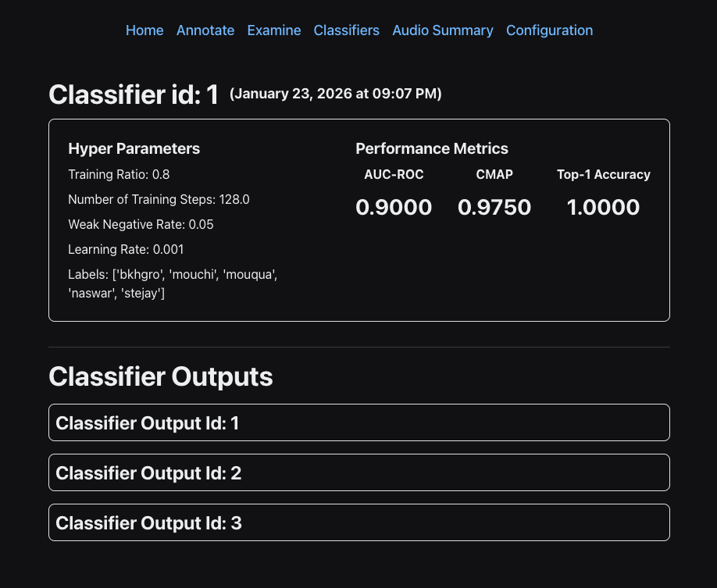The image size is (717, 588).
Task: Go to the Configuration page
Action: click(549, 30)
